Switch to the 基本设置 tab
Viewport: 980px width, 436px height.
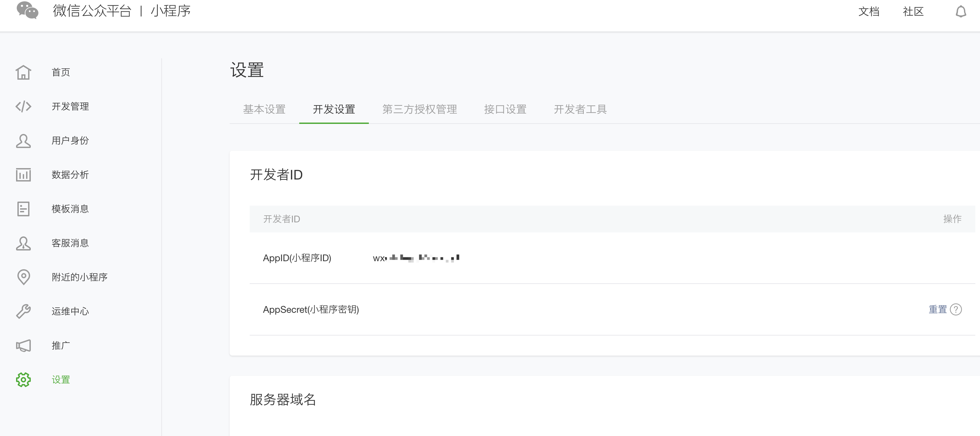264,109
